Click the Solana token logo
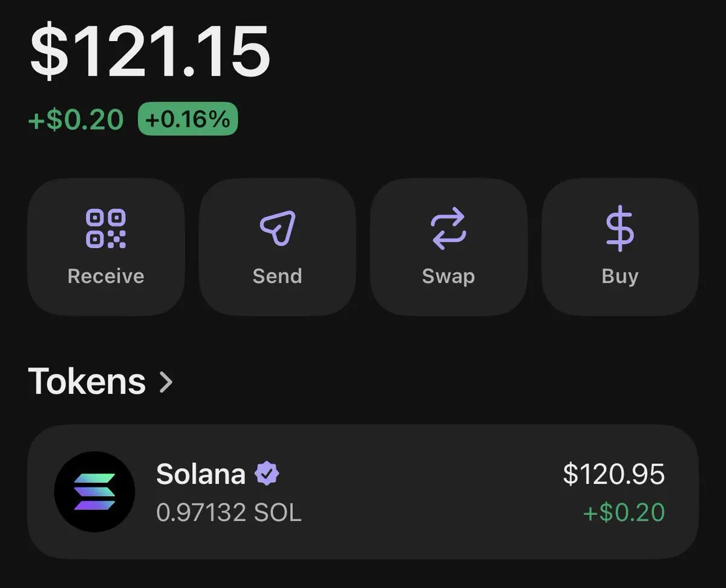Viewport: 726px width, 588px height. (94, 492)
